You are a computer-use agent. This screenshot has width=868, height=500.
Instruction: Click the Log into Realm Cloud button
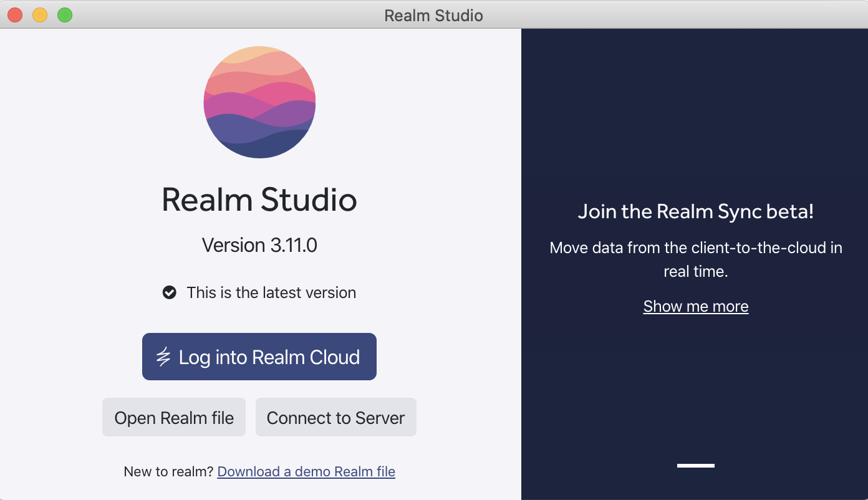(x=259, y=357)
